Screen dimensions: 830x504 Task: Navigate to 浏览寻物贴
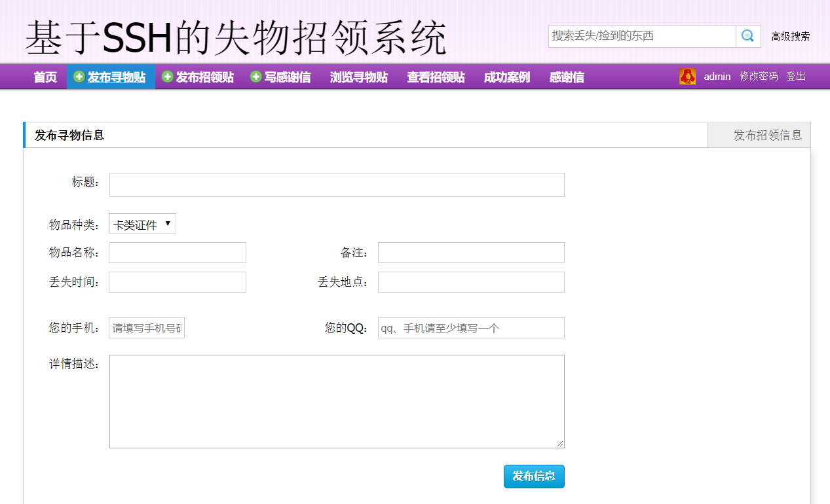click(358, 77)
